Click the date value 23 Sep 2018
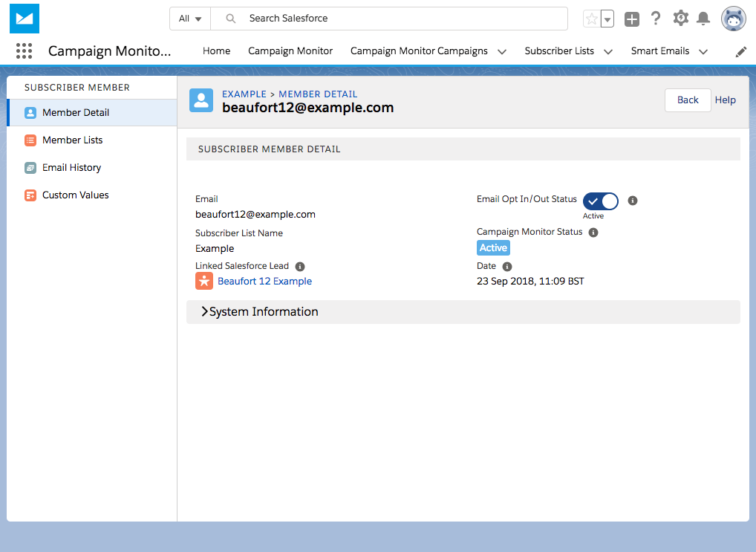The height and width of the screenshot is (552, 756). pos(530,282)
